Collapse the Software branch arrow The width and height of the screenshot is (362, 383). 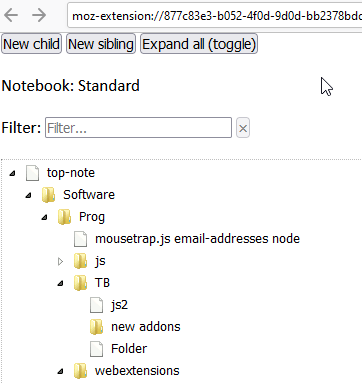pyautogui.click(x=28, y=195)
